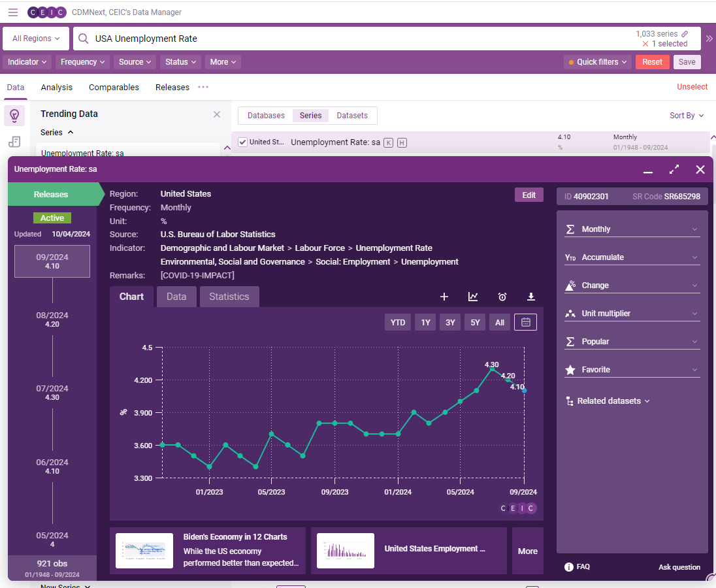Screen dimensions: 716x588
Task: Expand the Popular functions section
Action: pyautogui.click(x=632, y=342)
